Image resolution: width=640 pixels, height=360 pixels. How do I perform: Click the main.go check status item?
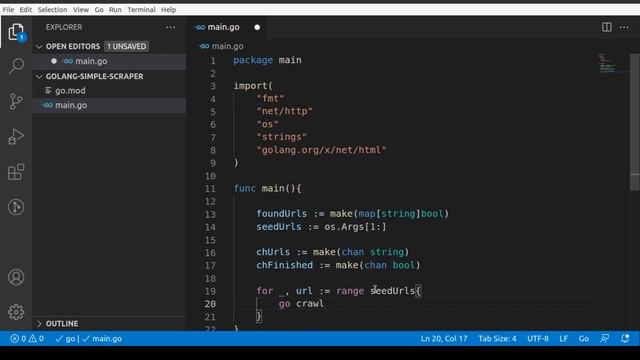pyautogui.click(x=102, y=338)
